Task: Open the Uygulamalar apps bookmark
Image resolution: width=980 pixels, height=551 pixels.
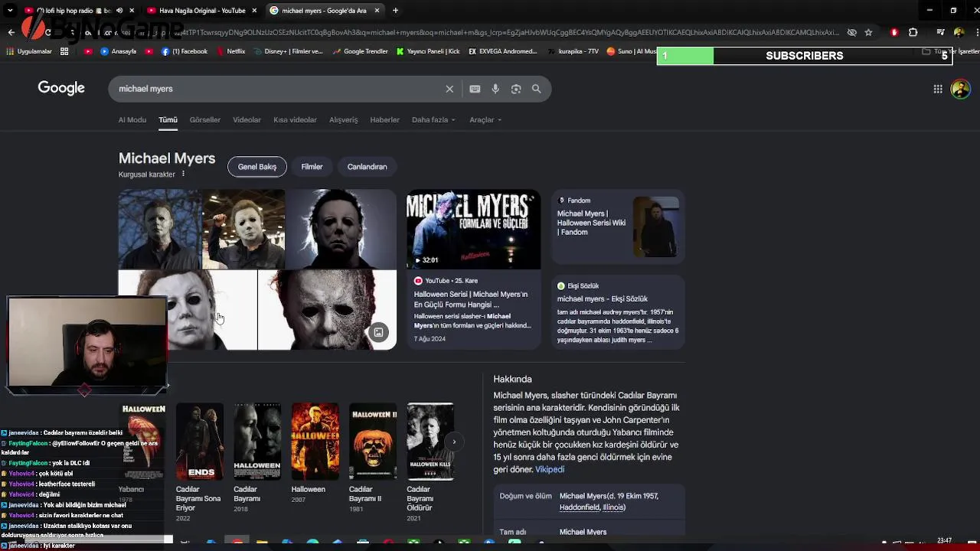Action: point(29,51)
